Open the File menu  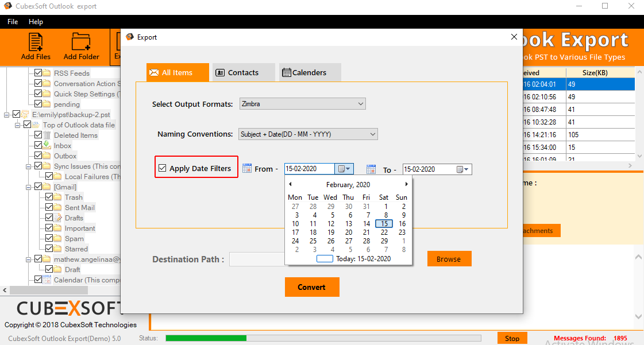(13, 22)
